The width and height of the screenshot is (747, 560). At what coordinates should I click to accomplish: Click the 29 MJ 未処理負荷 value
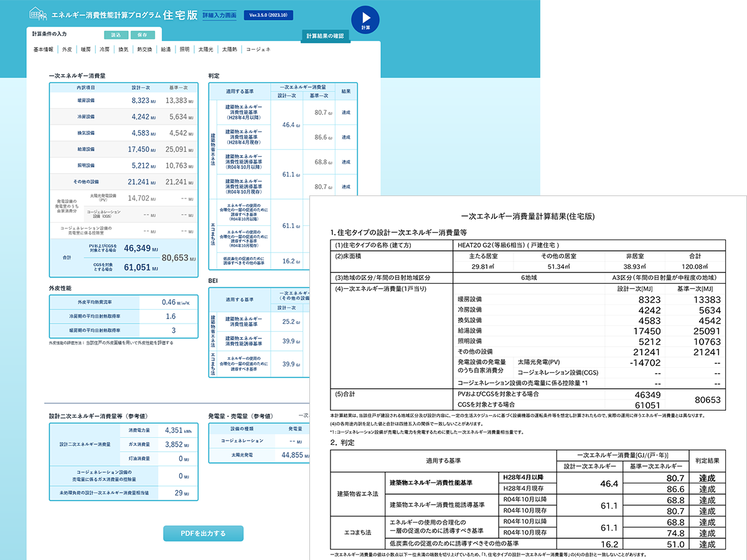click(x=182, y=493)
